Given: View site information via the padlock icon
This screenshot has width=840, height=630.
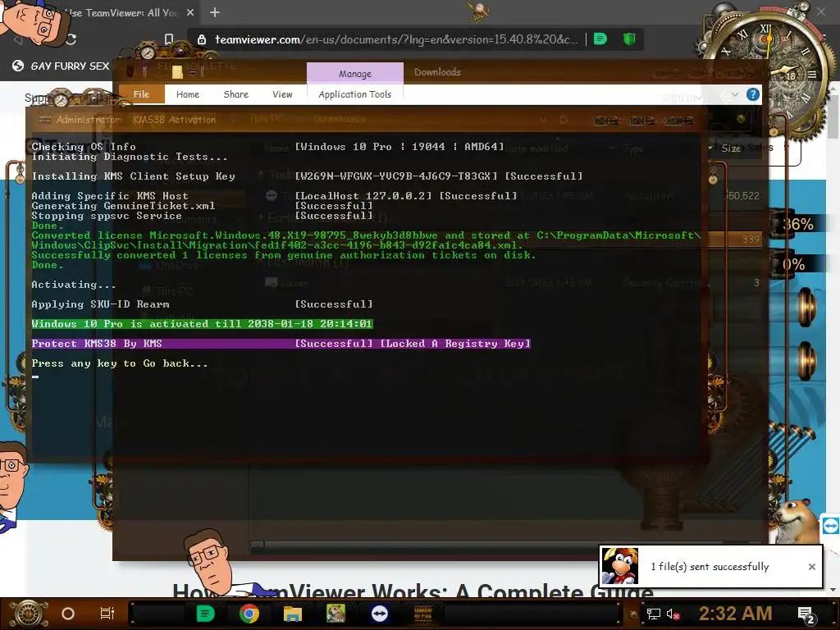Looking at the screenshot, I should [202, 39].
